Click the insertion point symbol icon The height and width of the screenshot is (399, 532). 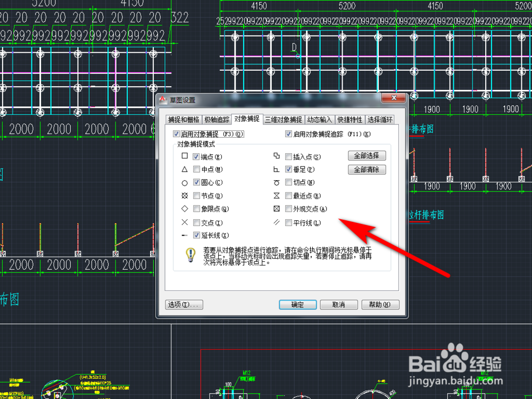[x=277, y=156]
